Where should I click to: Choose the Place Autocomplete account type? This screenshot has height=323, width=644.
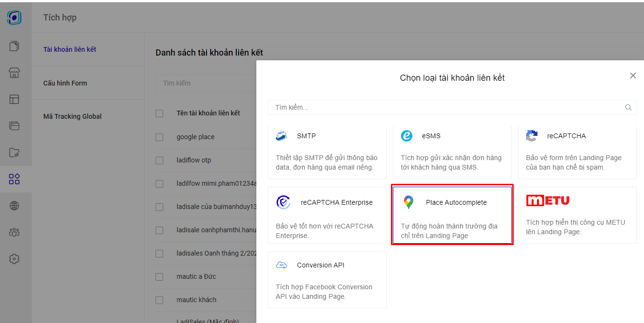click(452, 215)
